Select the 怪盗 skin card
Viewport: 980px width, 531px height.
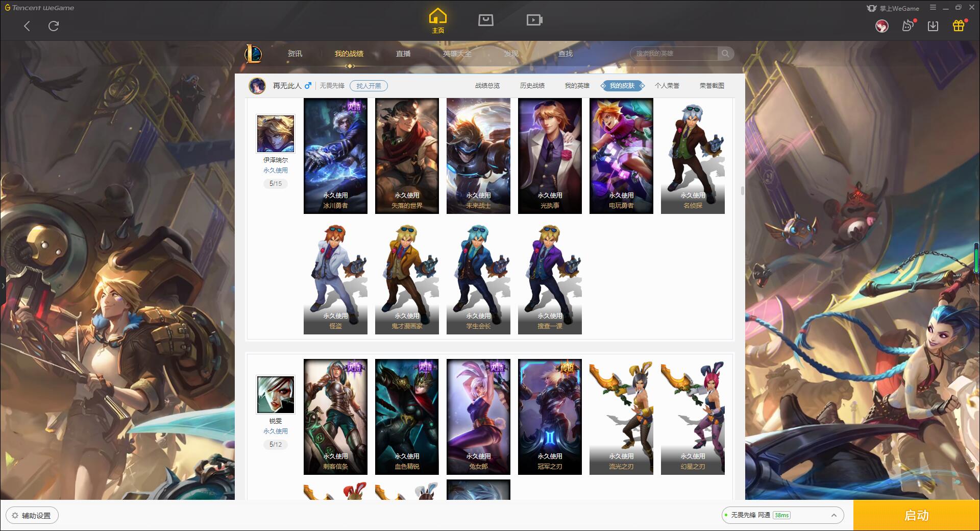coord(335,277)
